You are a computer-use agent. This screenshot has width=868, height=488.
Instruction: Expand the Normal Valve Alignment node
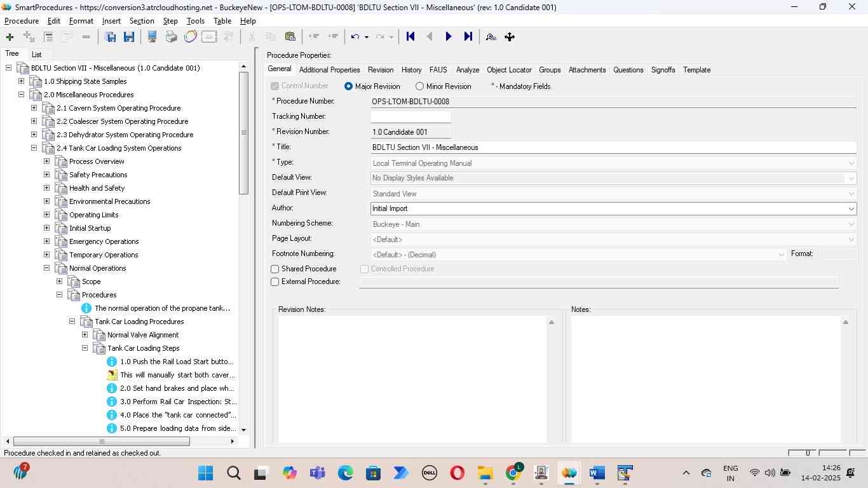tap(85, 335)
